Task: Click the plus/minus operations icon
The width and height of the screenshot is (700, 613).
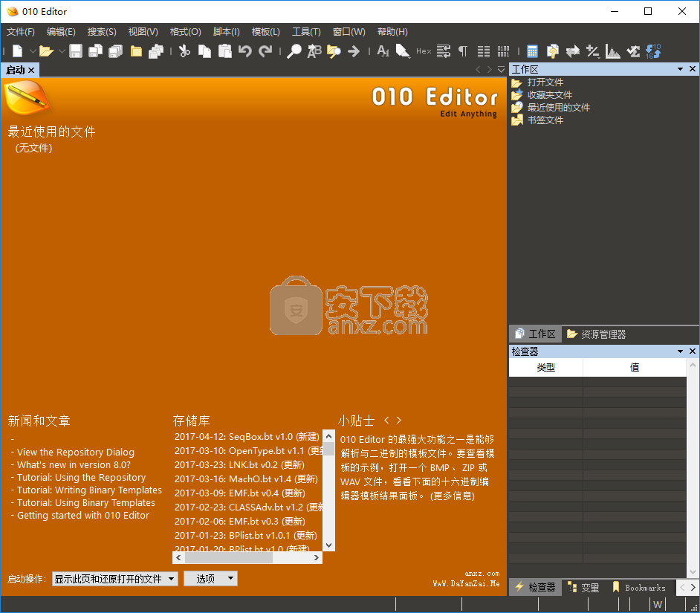Action: coord(593,51)
